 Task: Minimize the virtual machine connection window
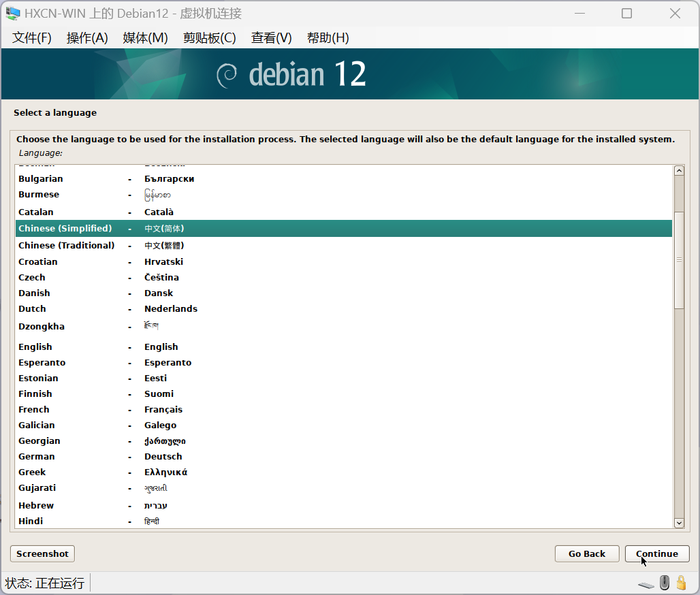579,14
